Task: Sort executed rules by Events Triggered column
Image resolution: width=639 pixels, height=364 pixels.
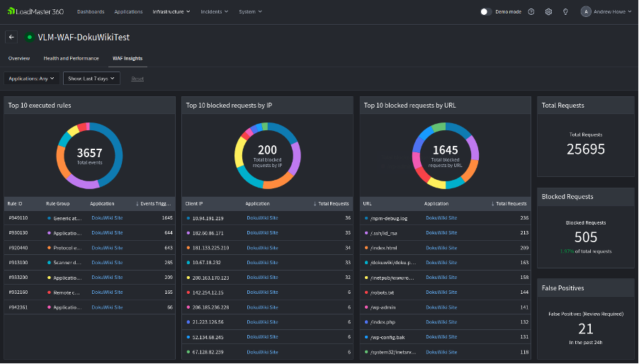Action: (154, 203)
